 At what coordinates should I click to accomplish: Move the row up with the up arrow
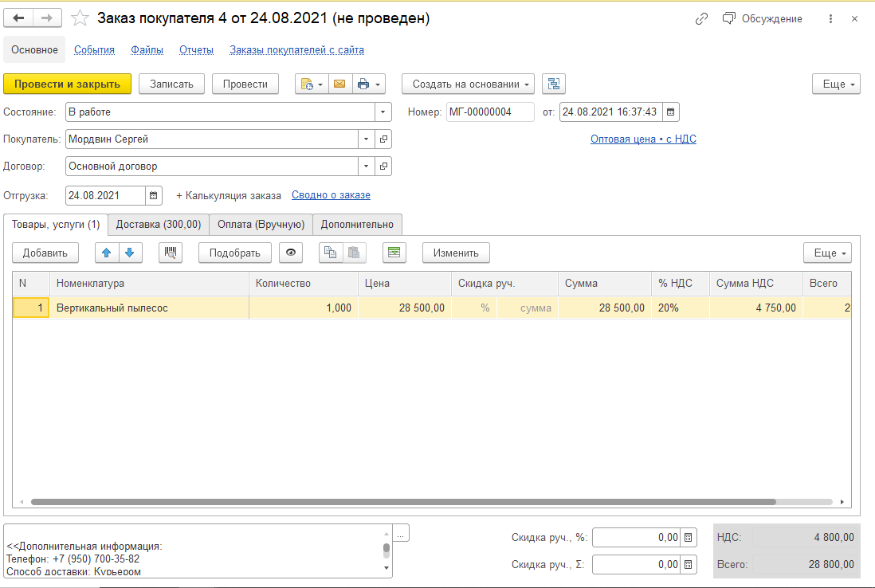point(107,253)
